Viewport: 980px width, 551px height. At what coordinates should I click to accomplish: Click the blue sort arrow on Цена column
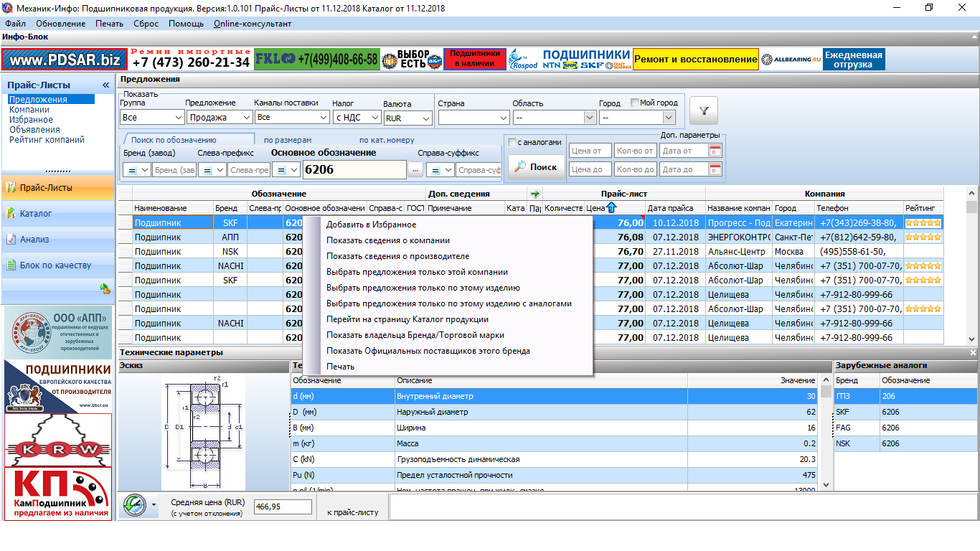tap(611, 208)
